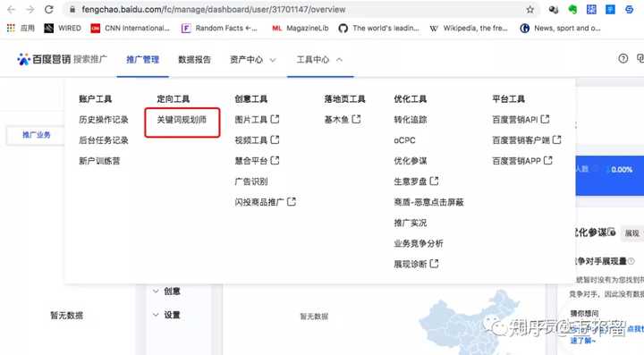Open 优化参谋 tool
644x355 pixels.
coord(411,161)
